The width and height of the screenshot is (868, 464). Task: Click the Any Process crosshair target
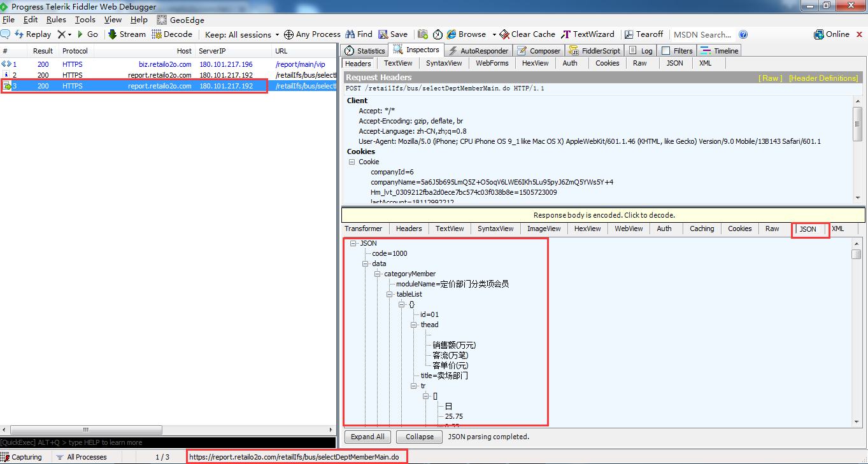point(312,34)
